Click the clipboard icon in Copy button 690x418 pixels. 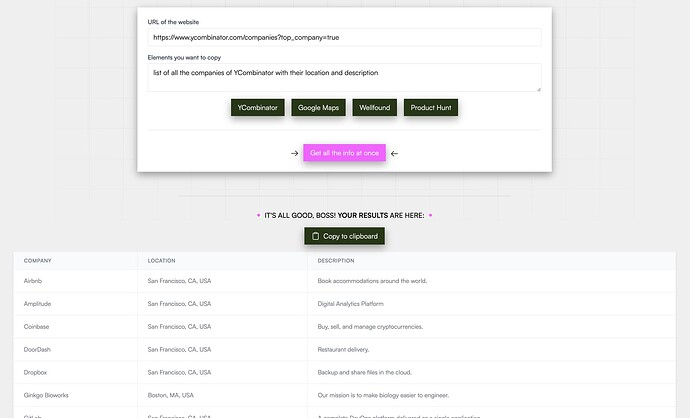[x=316, y=236]
